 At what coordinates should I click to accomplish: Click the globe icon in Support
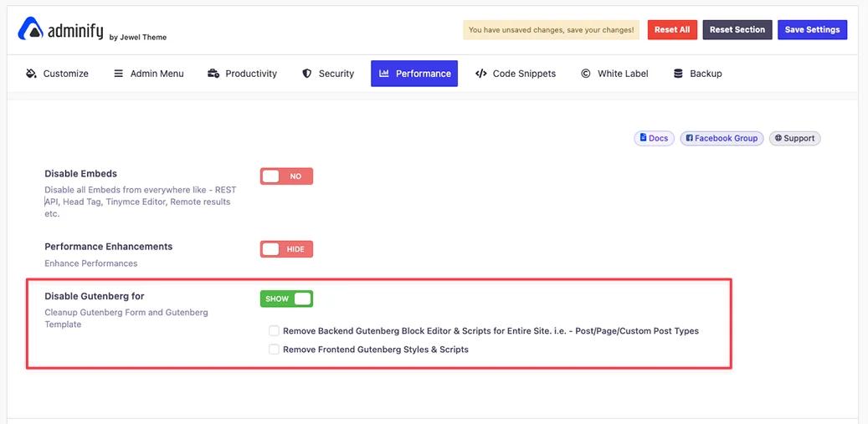778,138
